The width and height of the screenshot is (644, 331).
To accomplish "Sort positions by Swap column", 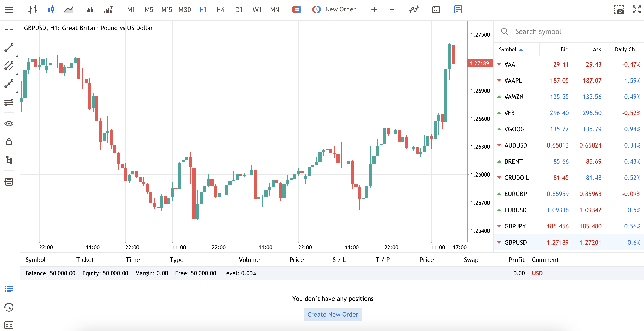I will 471,260.
